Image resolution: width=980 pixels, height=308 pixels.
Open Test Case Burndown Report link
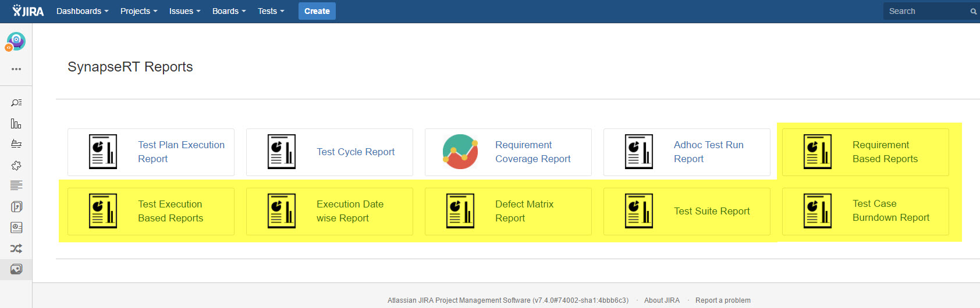(890, 210)
